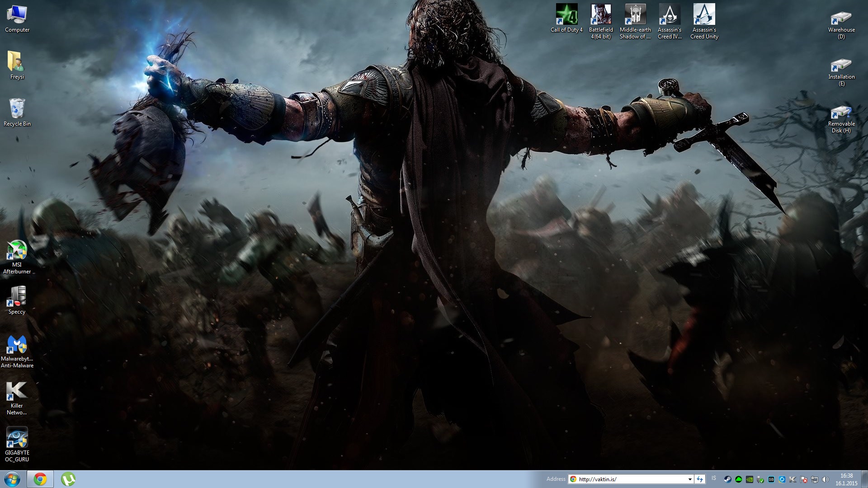Open Middle-earth Shadow of Mordor icon
This screenshot has height=488, width=868.
coord(635,15)
